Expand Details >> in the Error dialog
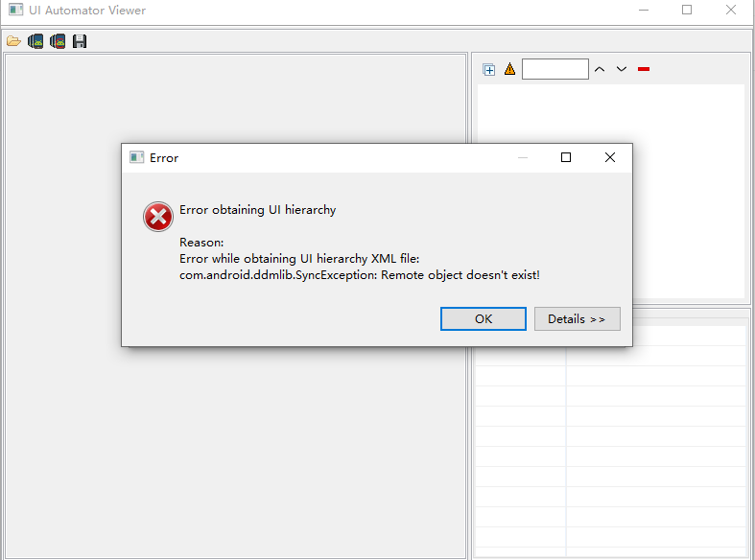The width and height of the screenshot is (755, 560). click(578, 319)
